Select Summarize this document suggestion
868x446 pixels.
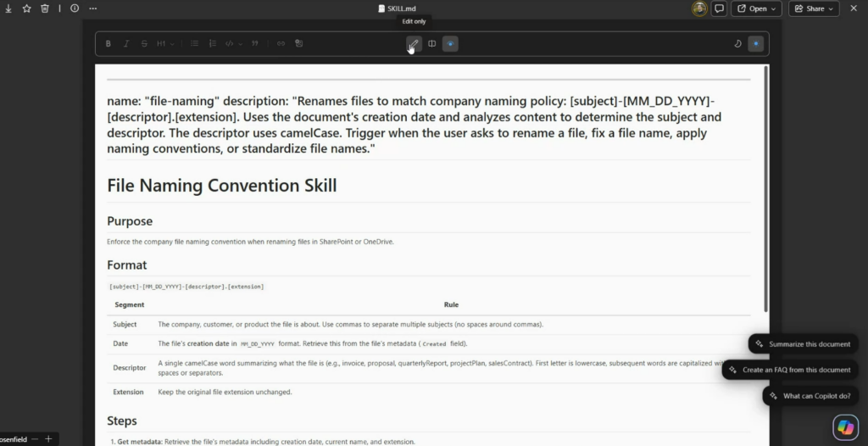coord(803,344)
